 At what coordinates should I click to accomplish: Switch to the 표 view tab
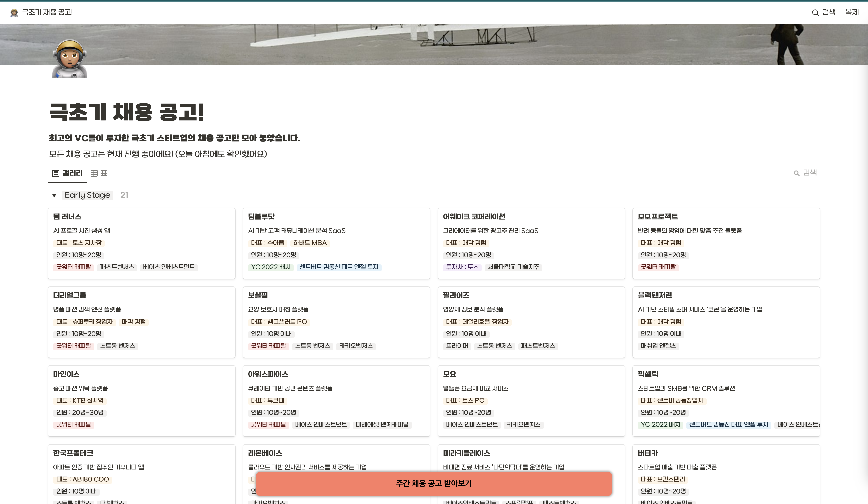tap(99, 173)
